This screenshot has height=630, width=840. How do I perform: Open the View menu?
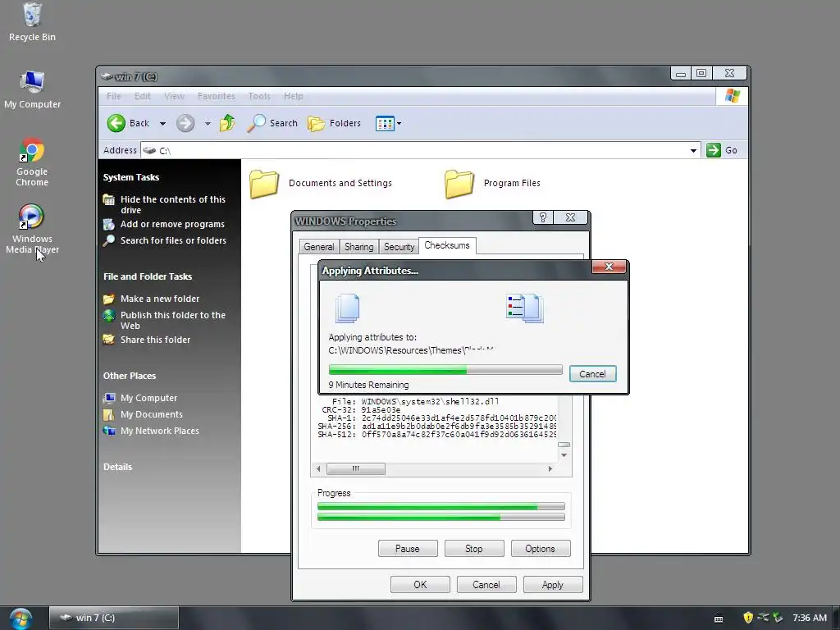[174, 97]
